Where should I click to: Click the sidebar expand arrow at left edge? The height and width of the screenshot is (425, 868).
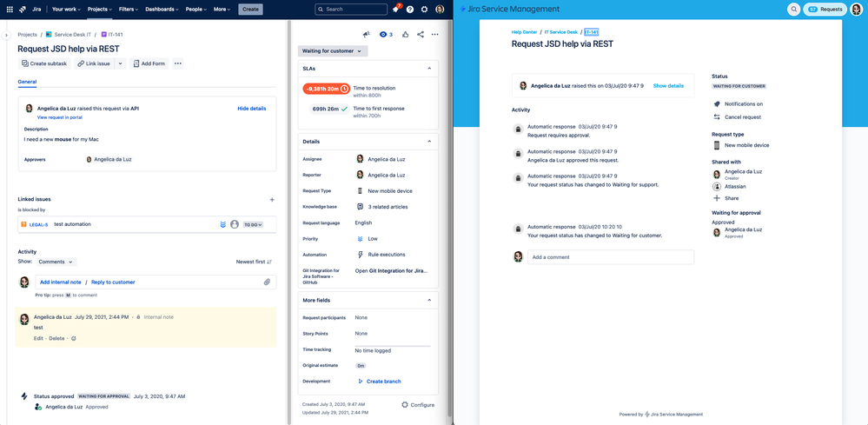(x=6, y=35)
